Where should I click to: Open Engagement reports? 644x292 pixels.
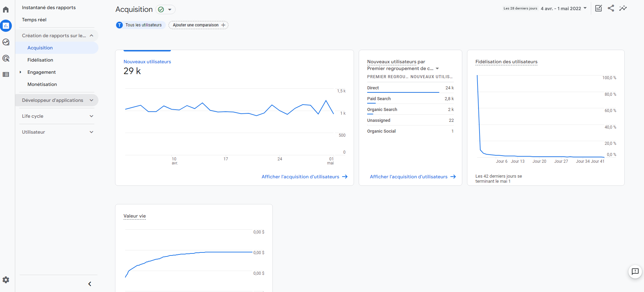pyautogui.click(x=42, y=72)
